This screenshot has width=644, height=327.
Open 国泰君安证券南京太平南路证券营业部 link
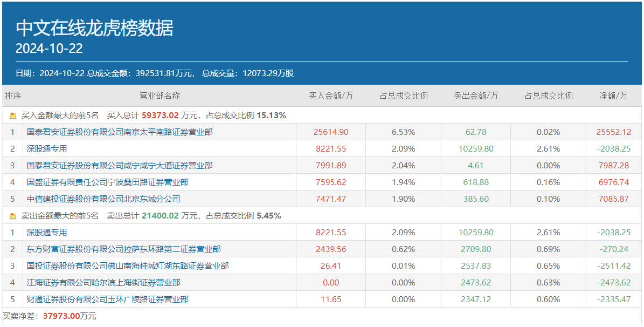click(120, 132)
